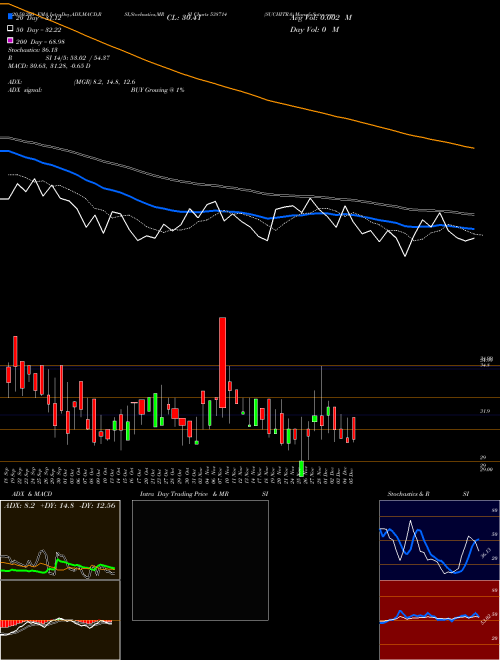Screen dimensions: 500x660
Task: Click the tallest red candlestick in the price chart
Action: tap(223, 362)
